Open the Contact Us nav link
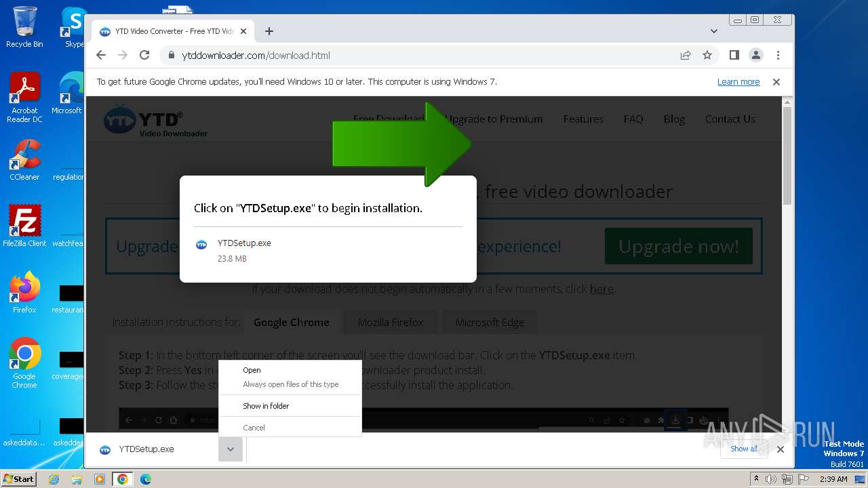 [730, 119]
